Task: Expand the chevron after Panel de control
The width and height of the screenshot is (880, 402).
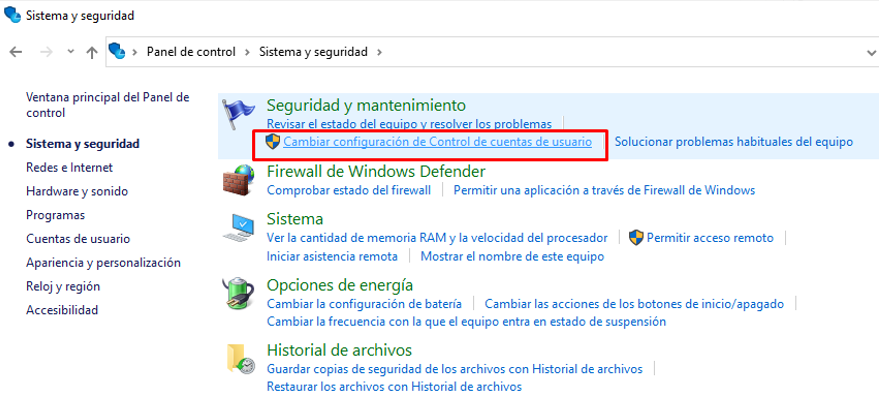Action: (x=247, y=51)
